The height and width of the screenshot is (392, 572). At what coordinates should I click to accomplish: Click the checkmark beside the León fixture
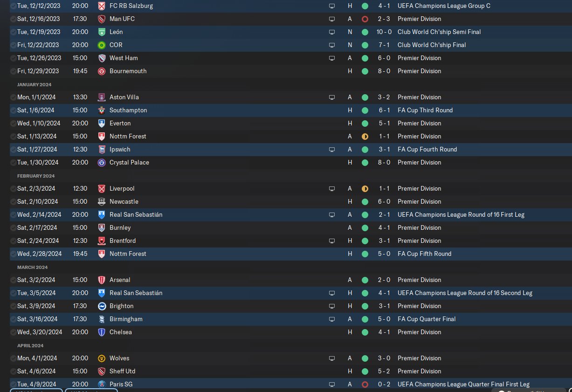click(13, 32)
